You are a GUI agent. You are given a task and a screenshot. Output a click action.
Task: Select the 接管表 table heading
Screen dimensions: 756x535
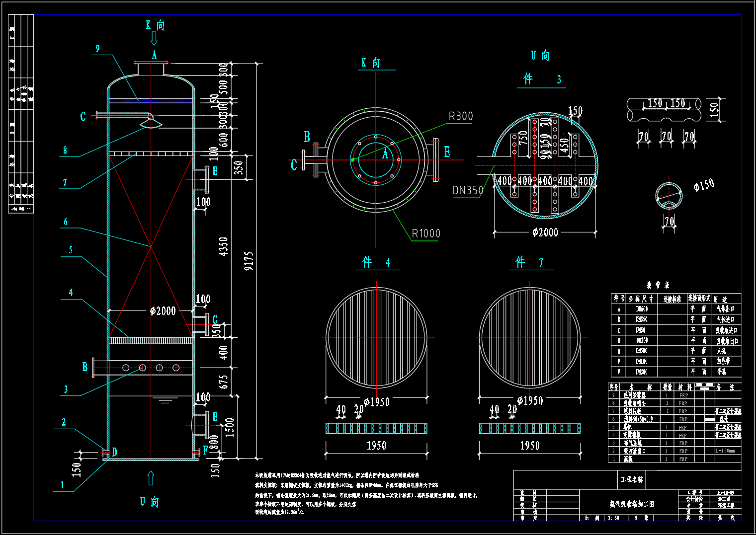click(x=658, y=285)
